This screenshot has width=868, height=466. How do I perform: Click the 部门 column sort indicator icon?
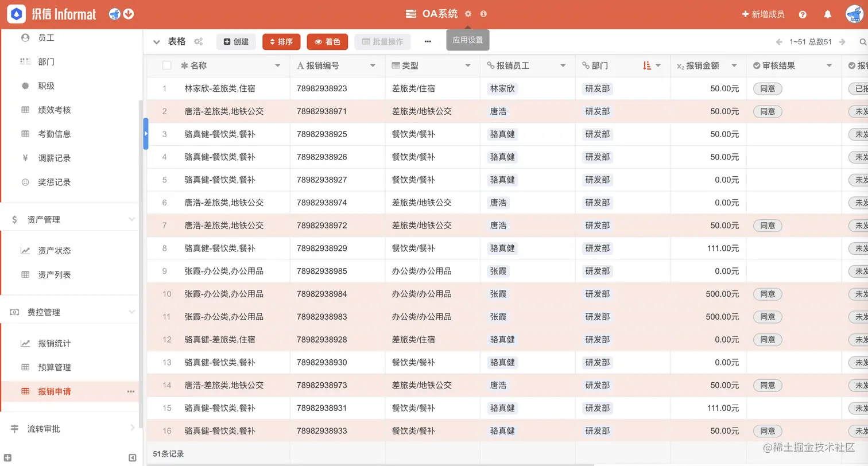pyautogui.click(x=648, y=66)
